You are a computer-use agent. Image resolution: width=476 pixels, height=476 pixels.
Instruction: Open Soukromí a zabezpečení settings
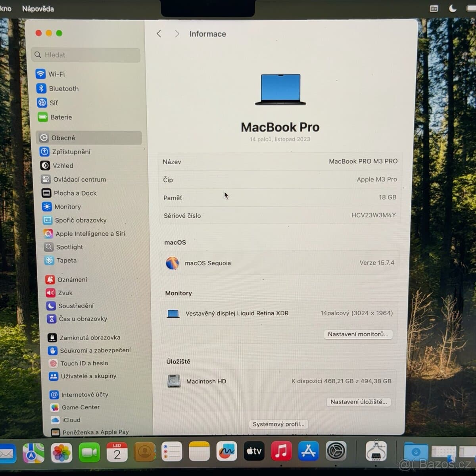click(90, 350)
